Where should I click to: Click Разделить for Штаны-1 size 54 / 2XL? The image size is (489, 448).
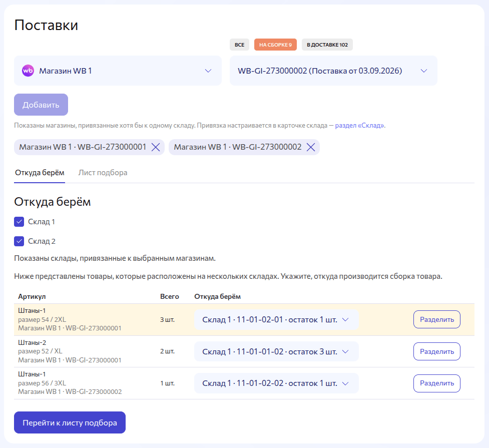pos(436,319)
